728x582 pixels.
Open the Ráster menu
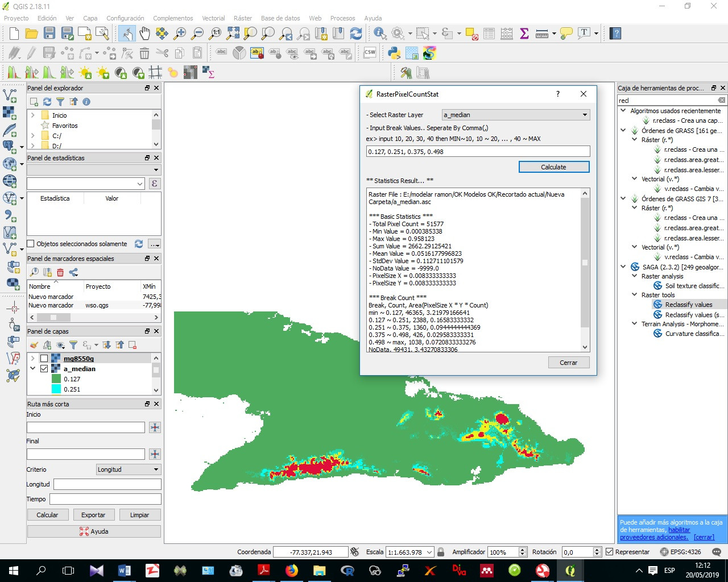(x=243, y=18)
